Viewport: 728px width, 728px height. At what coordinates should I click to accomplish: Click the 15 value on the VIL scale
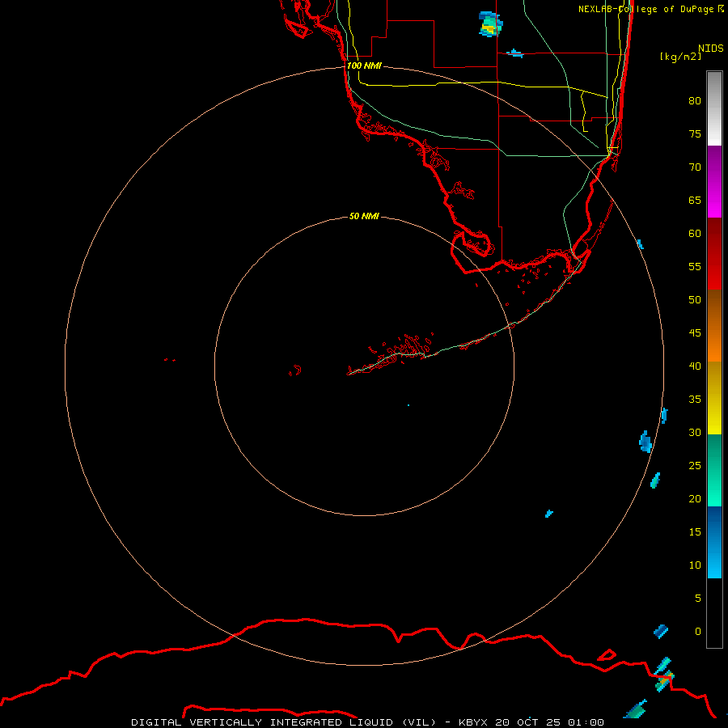[695, 531]
